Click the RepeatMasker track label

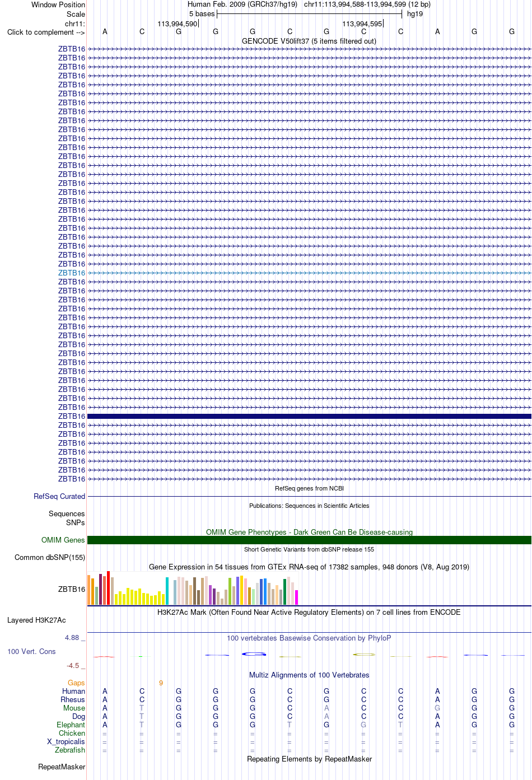[62, 767]
